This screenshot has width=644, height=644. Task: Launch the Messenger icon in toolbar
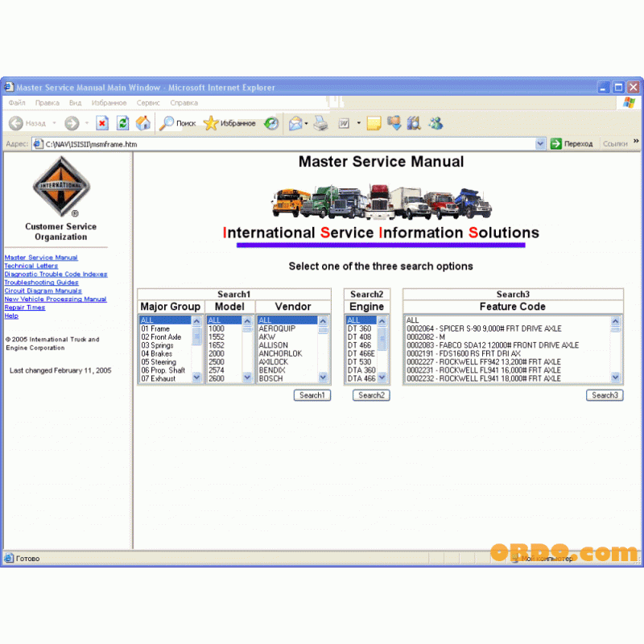[x=436, y=123]
